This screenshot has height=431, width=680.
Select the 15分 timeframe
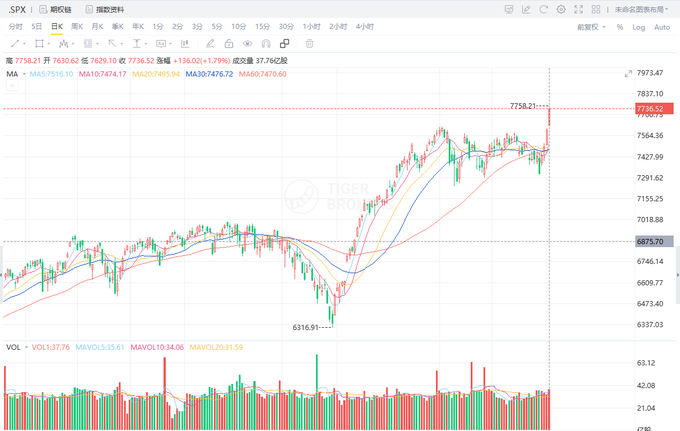(262, 26)
